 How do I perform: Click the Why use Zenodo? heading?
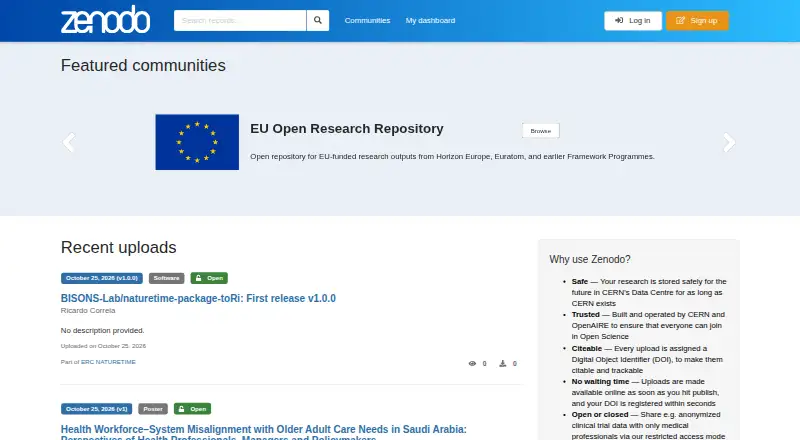590,259
